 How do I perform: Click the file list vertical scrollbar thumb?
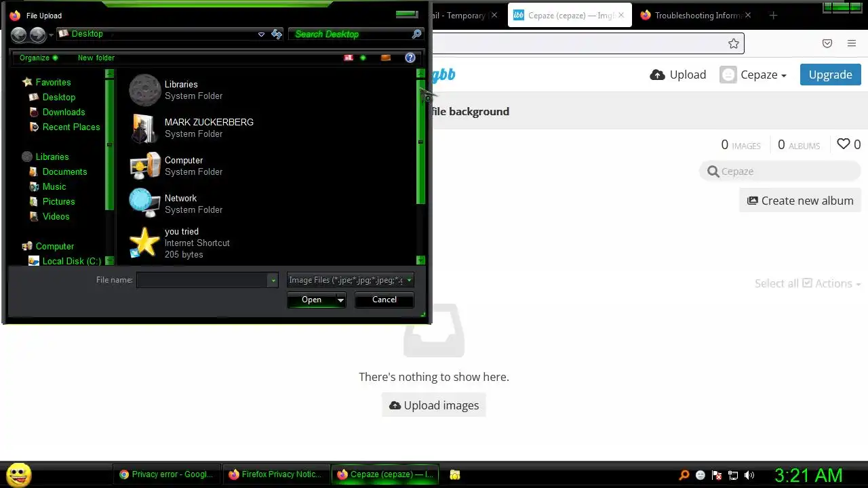pos(420,141)
